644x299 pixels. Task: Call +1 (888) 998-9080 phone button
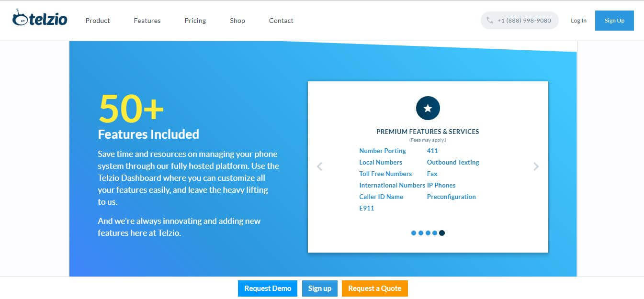point(520,21)
